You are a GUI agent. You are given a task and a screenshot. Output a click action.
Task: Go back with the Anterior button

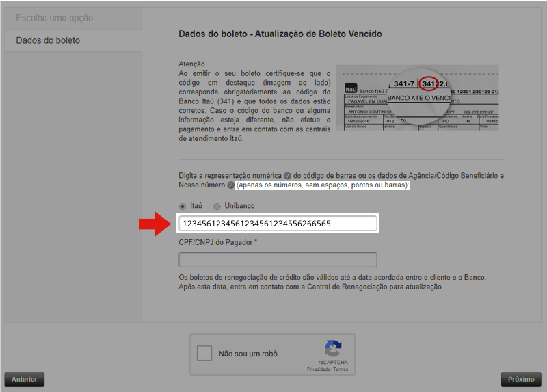[x=25, y=379]
